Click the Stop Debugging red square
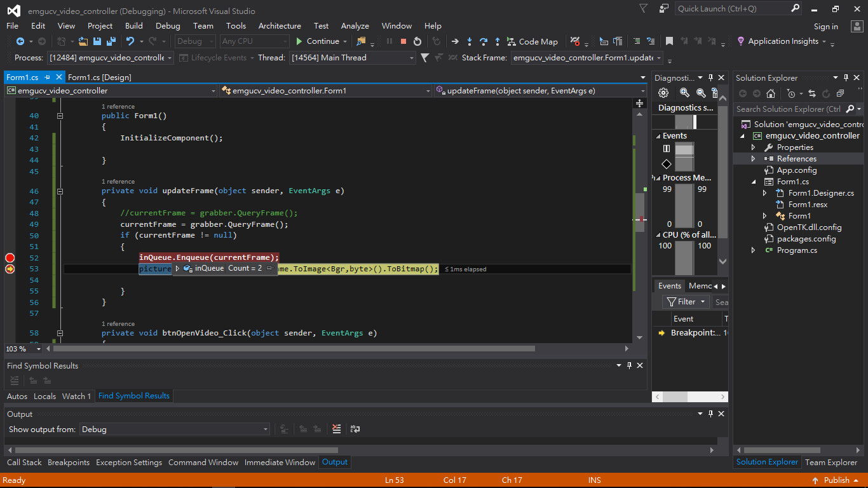Screen dimensions: 868x488 [x=403, y=41]
